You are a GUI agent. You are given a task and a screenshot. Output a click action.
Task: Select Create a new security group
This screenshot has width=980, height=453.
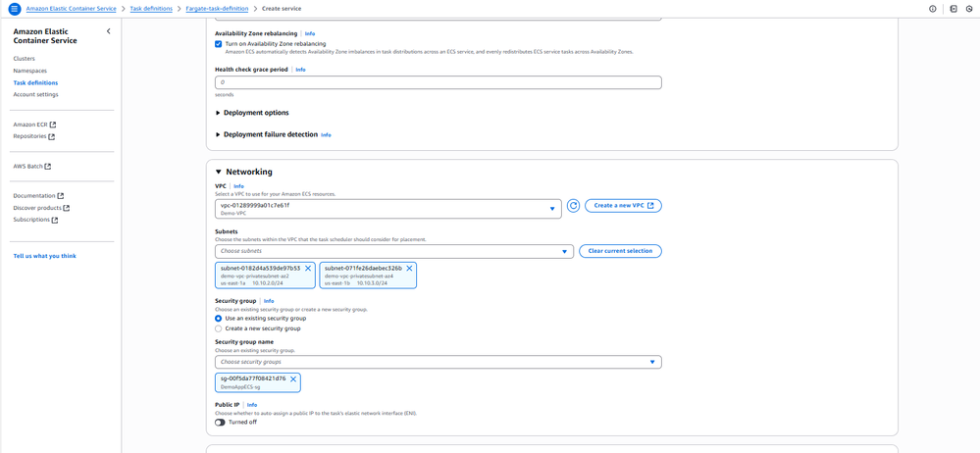pos(219,328)
